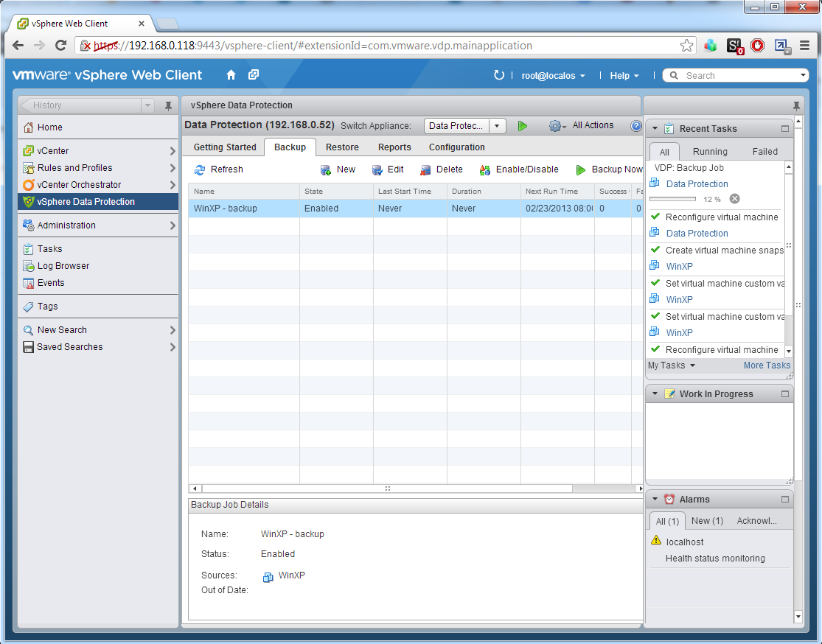
Task: Click the new window icon beside home
Action: (254, 75)
